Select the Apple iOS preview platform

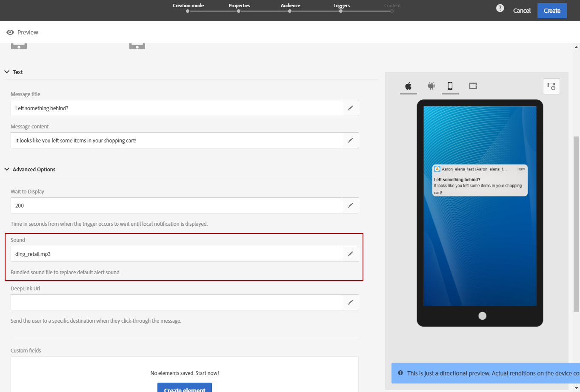(x=409, y=86)
